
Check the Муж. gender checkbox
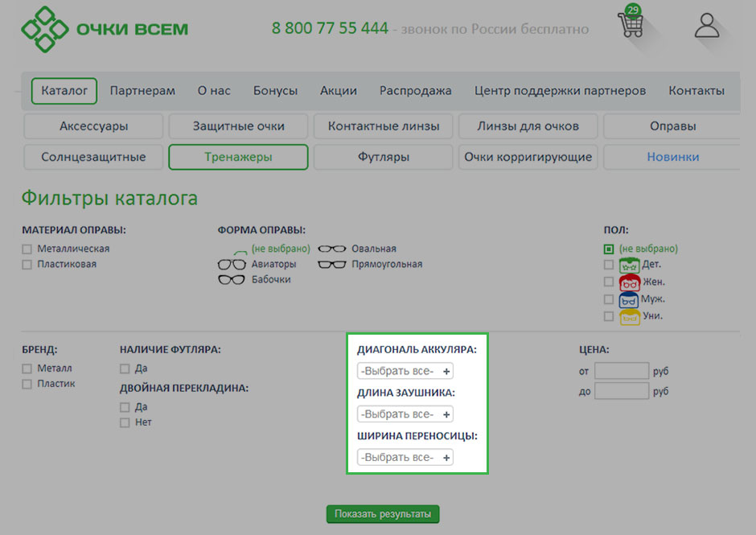tap(609, 299)
